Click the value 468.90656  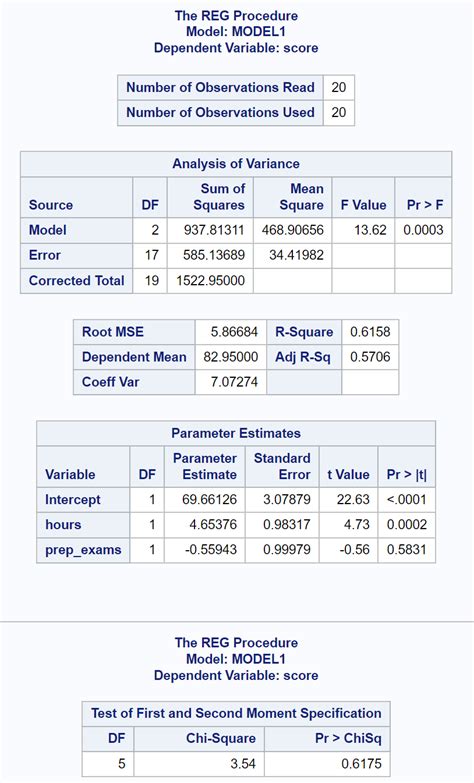pyautogui.click(x=293, y=230)
